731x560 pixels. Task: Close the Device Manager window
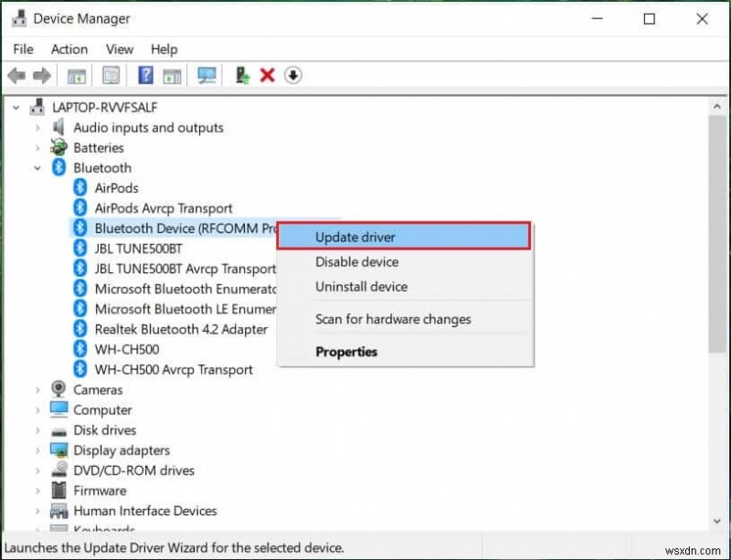coord(702,18)
